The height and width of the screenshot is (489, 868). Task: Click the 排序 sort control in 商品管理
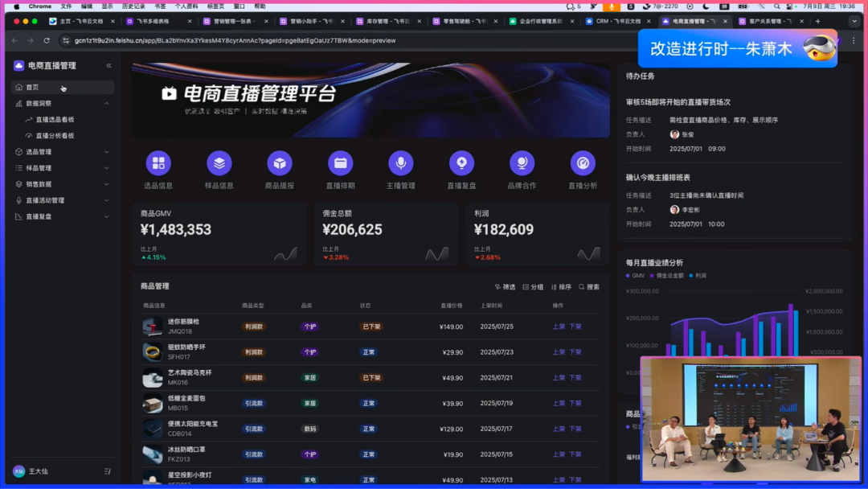click(x=561, y=287)
